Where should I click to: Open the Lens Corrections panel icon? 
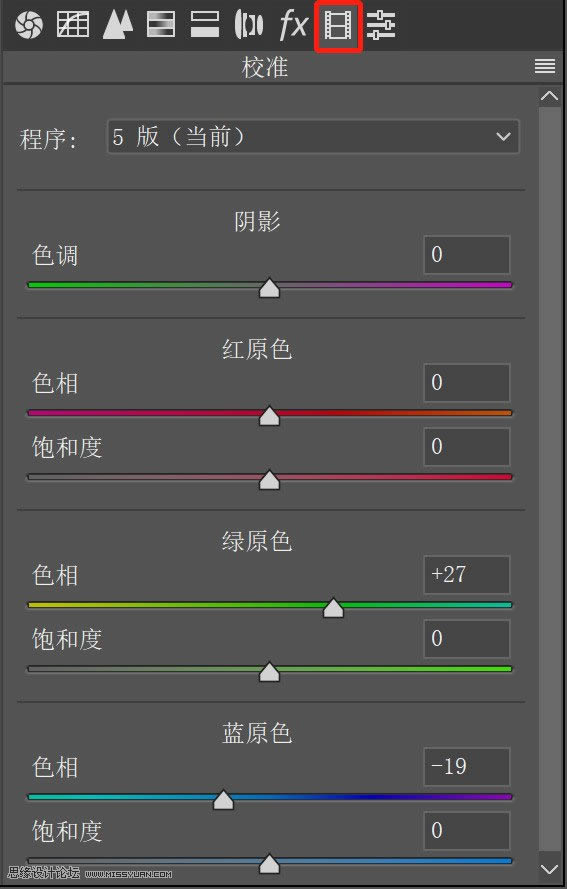[249, 25]
